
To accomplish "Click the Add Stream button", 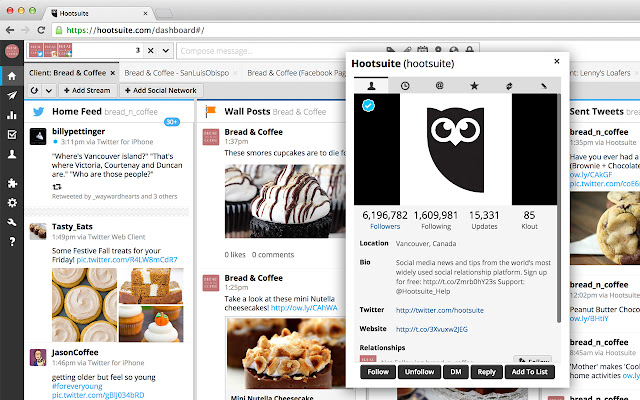I will click(87, 90).
